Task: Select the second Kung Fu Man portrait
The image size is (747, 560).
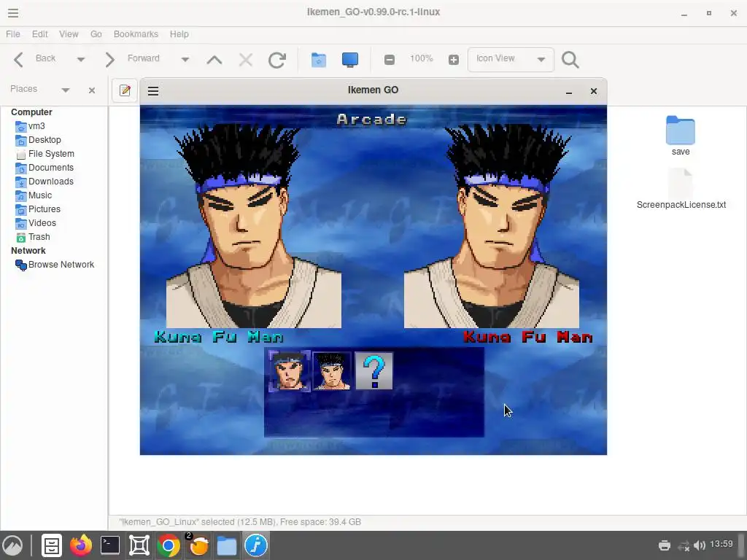Action: click(x=332, y=371)
